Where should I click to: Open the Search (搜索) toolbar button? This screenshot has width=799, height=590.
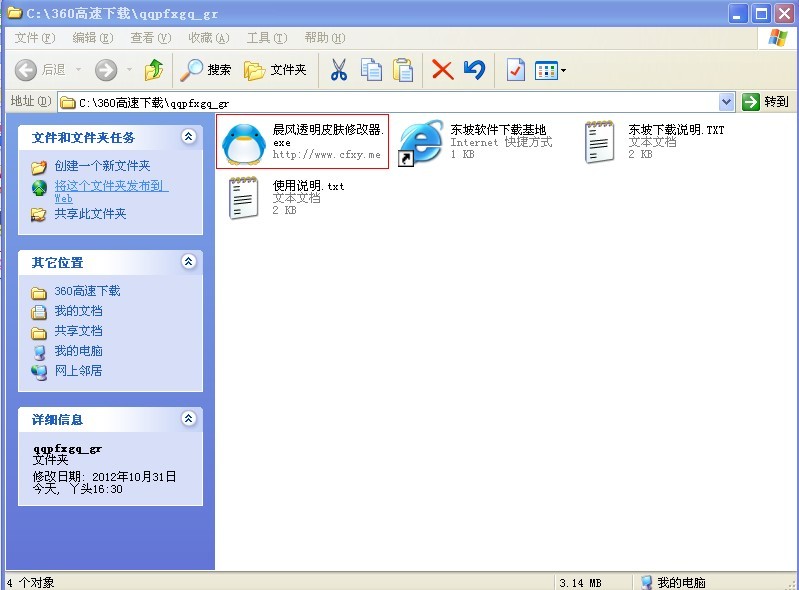206,70
